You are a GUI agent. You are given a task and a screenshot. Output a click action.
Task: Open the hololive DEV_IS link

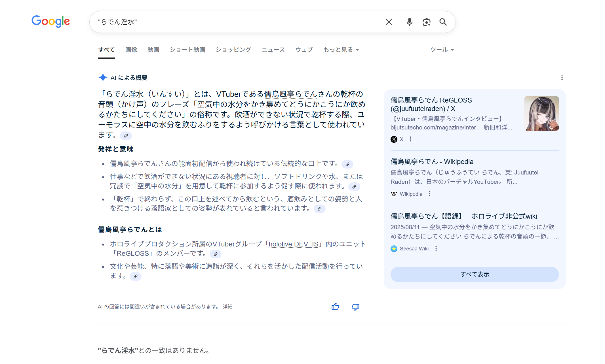294,244
